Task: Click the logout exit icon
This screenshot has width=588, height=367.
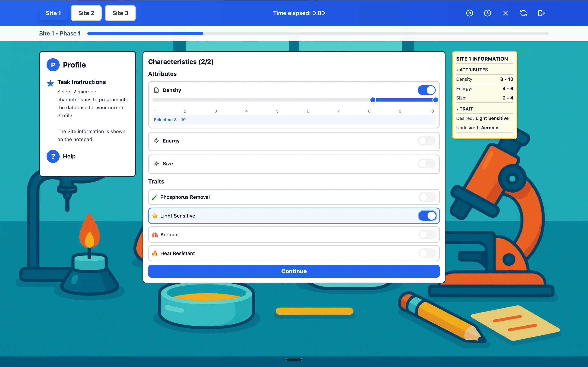Action: coord(541,13)
